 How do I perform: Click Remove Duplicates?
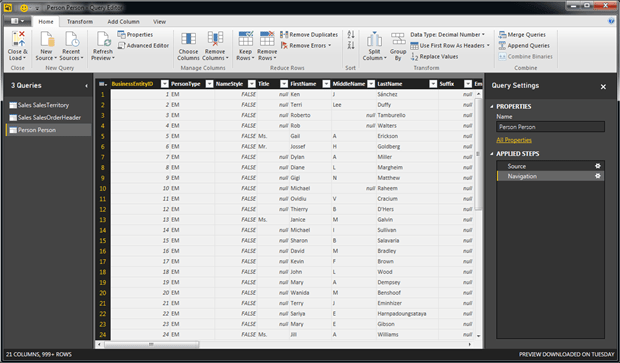[x=309, y=35]
